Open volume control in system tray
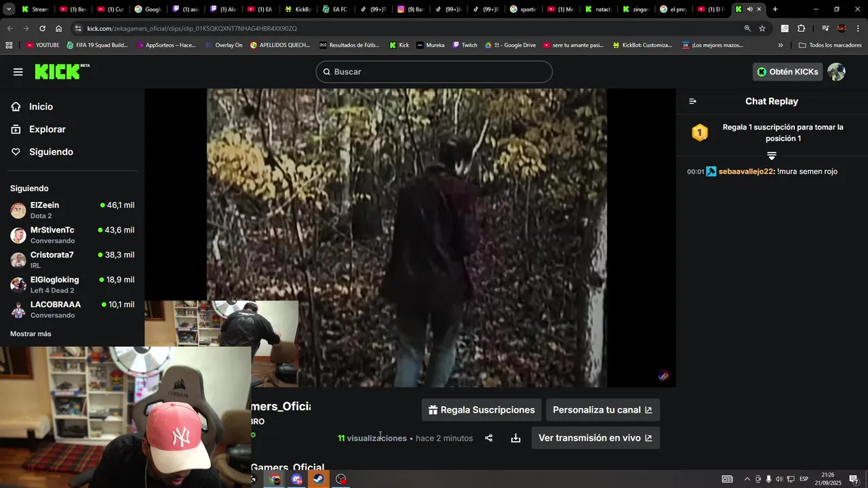The height and width of the screenshot is (488, 868). (779, 479)
